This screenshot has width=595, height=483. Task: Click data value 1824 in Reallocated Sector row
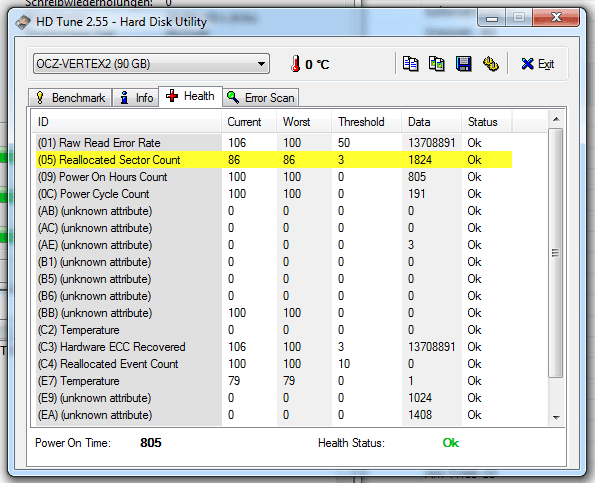click(x=420, y=160)
